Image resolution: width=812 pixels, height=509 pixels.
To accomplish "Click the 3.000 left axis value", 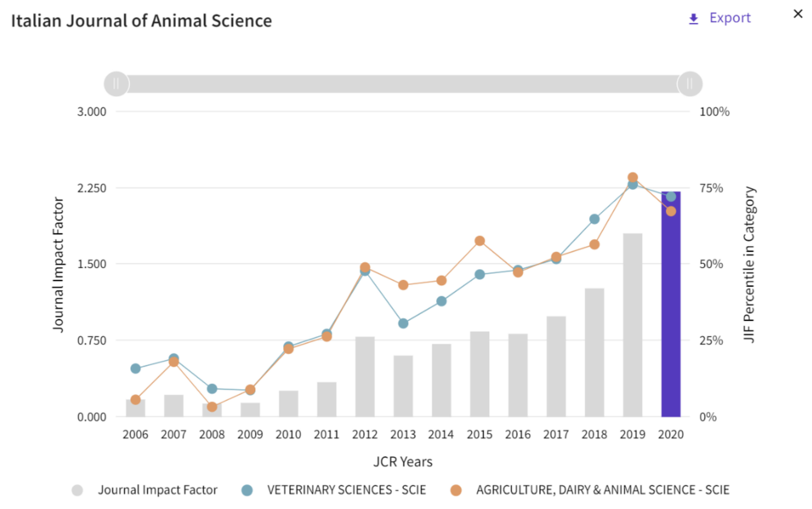I will 92,112.
